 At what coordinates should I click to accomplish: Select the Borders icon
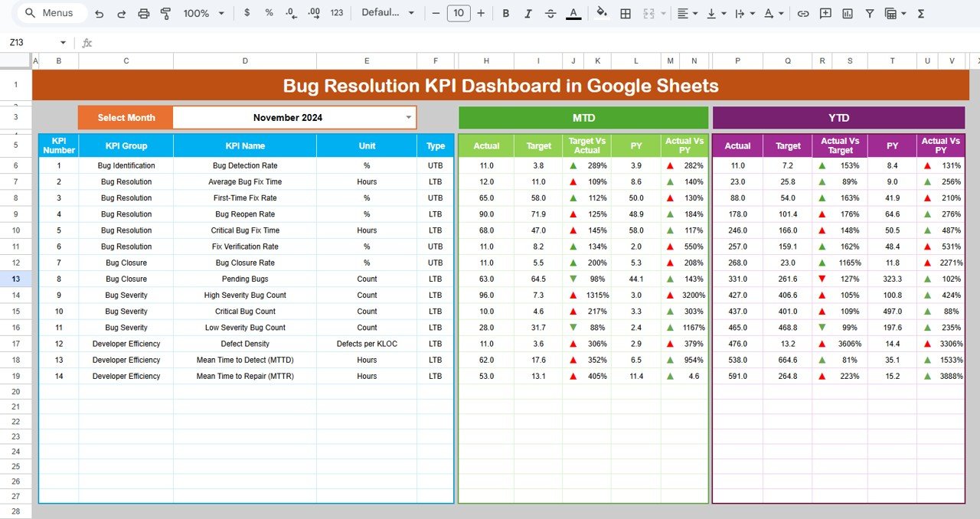626,13
